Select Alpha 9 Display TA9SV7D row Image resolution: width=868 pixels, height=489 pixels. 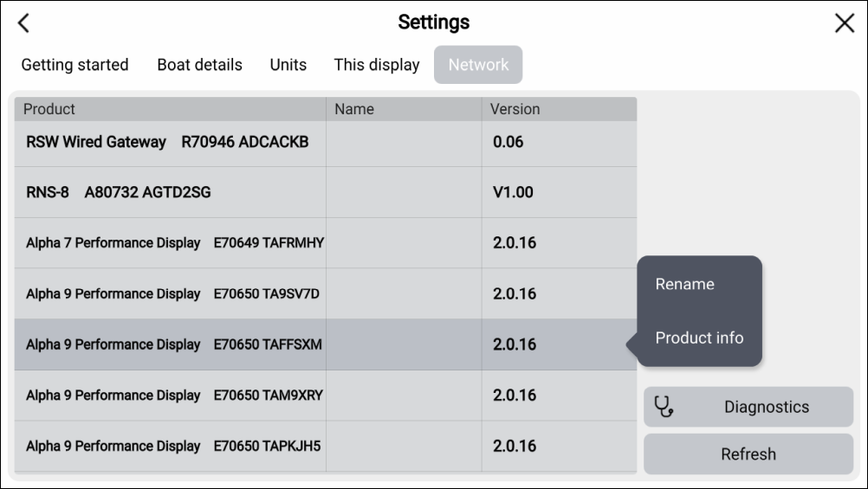coord(172,293)
